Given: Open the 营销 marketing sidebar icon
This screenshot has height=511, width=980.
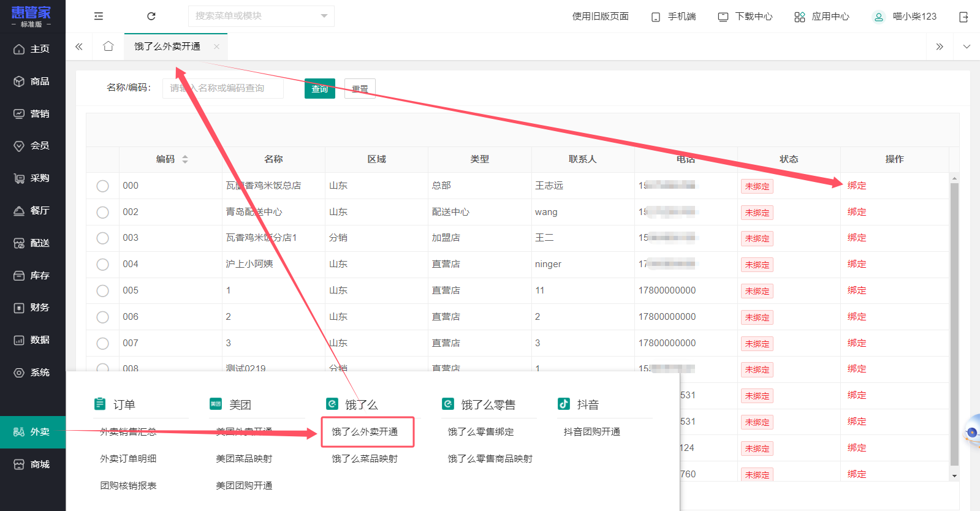Looking at the screenshot, I should 19,114.
